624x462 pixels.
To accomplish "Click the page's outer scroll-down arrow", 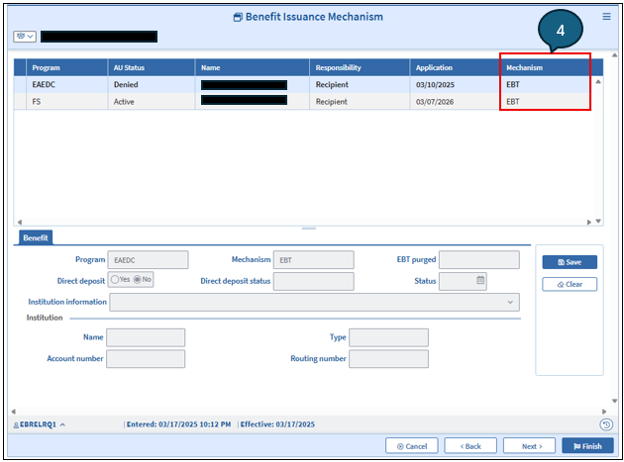I will (x=614, y=401).
